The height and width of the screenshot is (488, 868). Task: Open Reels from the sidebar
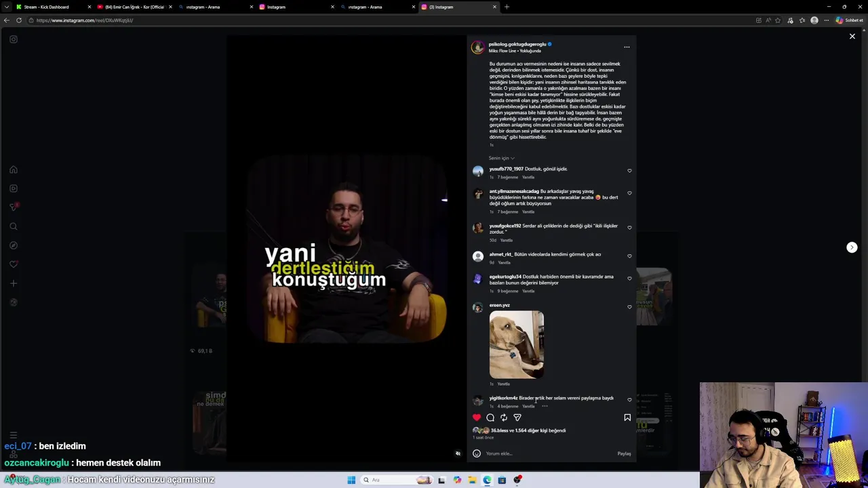[x=14, y=188]
